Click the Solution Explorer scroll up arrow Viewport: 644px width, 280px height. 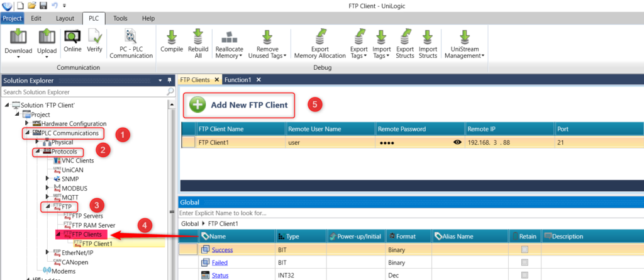click(x=172, y=104)
